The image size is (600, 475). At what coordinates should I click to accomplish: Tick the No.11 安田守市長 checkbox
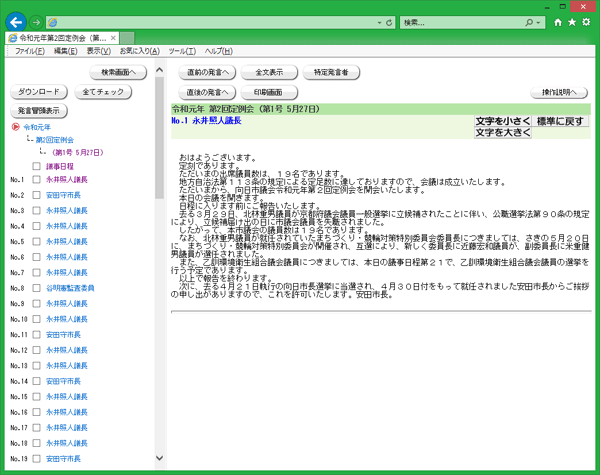(36, 335)
